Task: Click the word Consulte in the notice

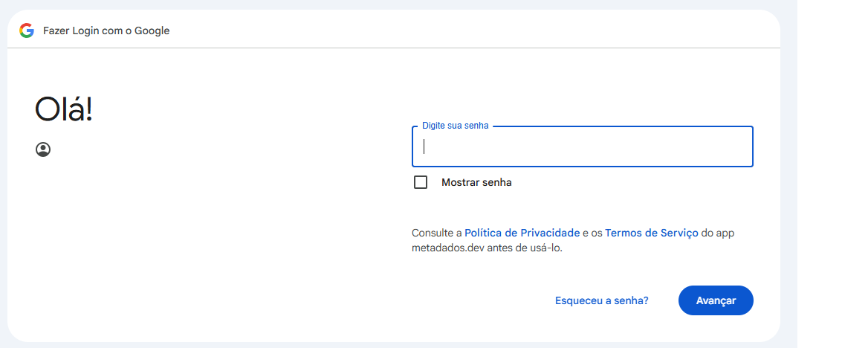Action: click(x=433, y=233)
